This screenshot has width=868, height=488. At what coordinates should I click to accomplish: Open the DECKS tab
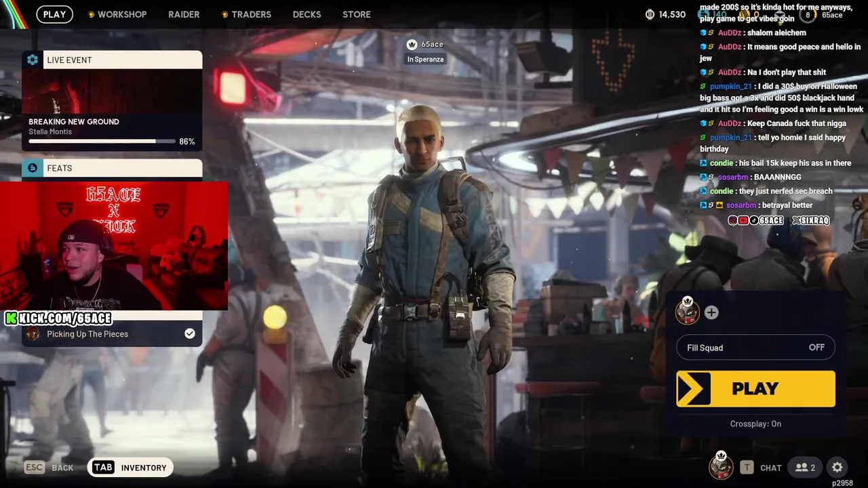307,14
